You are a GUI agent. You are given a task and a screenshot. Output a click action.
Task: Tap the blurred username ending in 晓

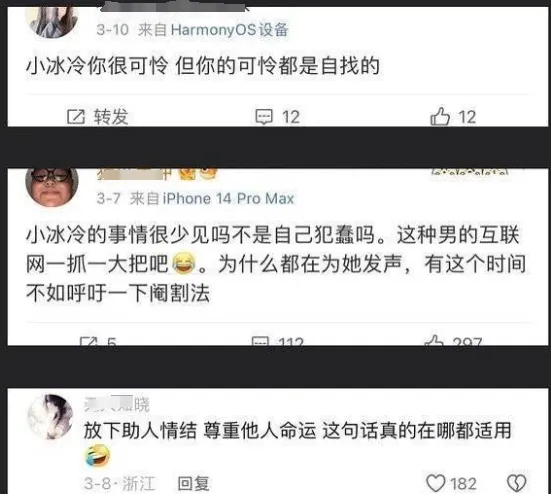(x=117, y=404)
